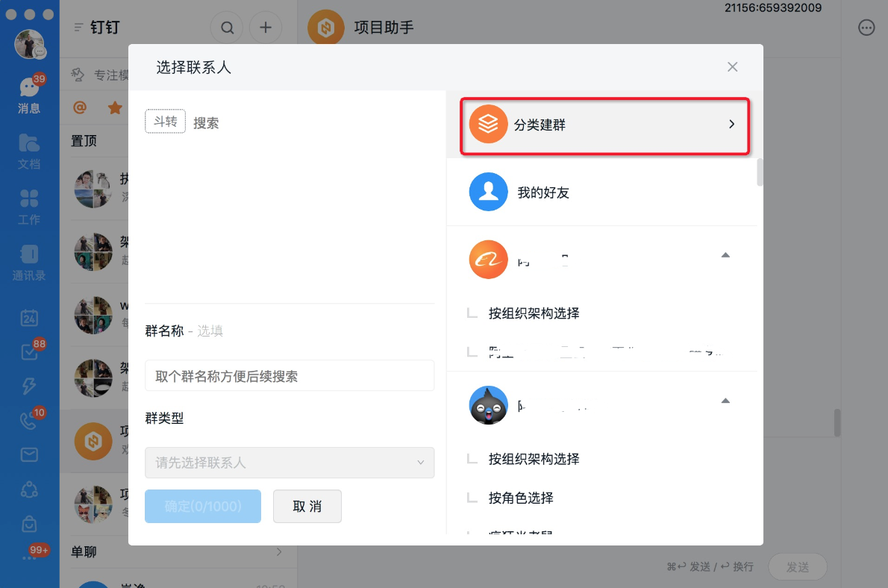Open the 消息 messages icon in sidebar
This screenshot has height=588, width=888.
[29, 94]
